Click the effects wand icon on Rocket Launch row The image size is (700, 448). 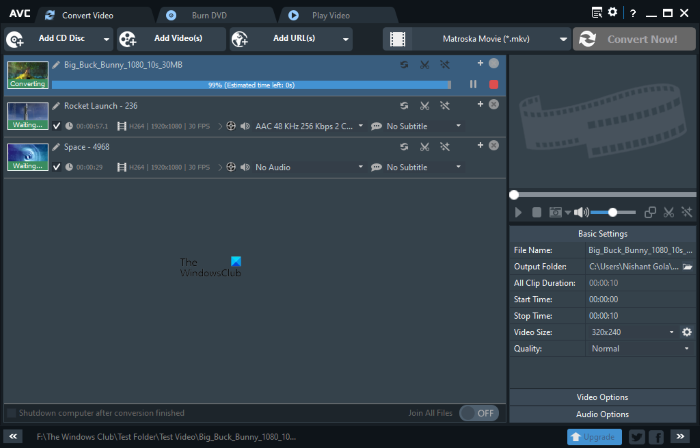click(x=445, y=106)
